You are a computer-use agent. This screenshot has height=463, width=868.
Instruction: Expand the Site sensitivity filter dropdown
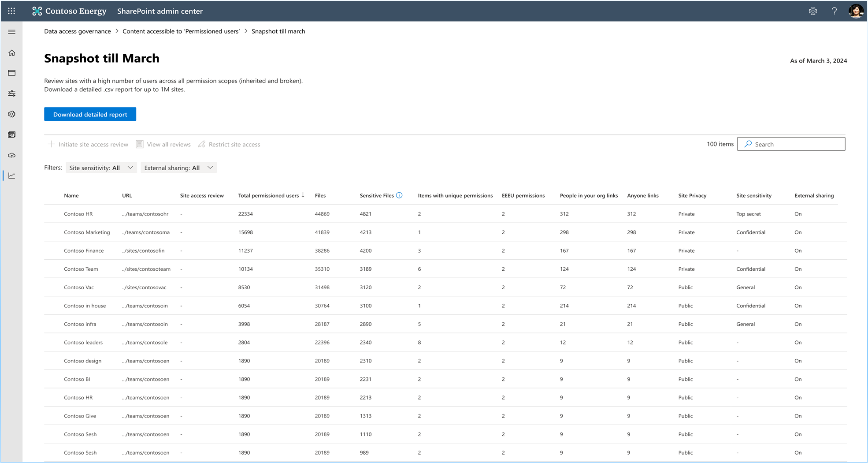pyautogui.click(x=101, y=168)
